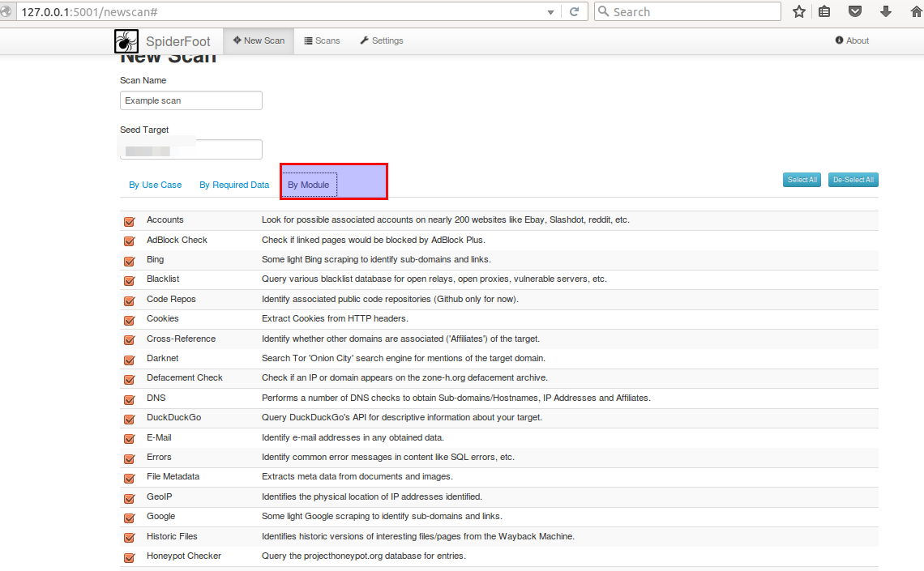Click the Darknet module name
Viewport: 924px width, 571px height.
tap(163, 358)
